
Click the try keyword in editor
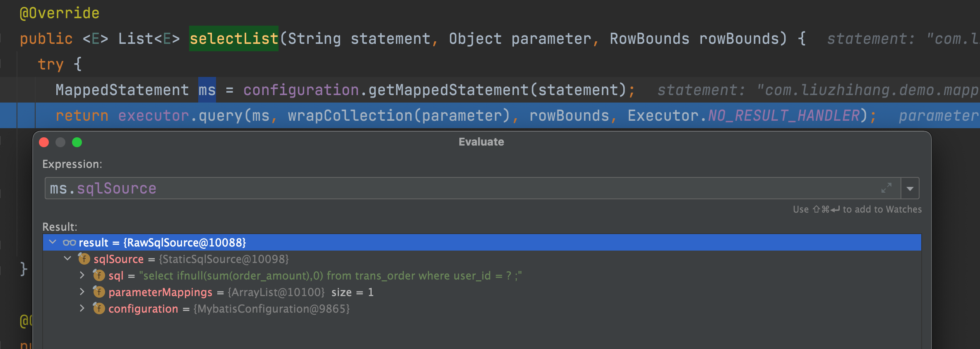[x=50, y=64]
